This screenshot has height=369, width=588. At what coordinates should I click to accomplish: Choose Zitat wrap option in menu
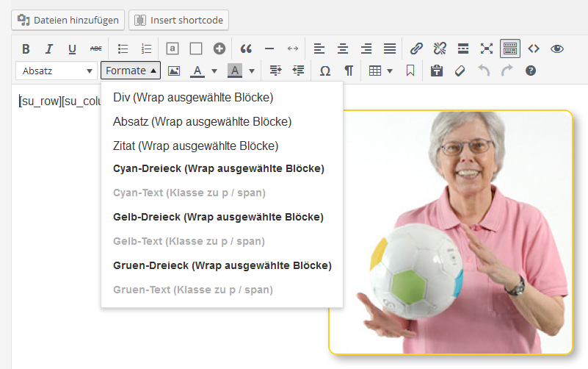point(195,146)
